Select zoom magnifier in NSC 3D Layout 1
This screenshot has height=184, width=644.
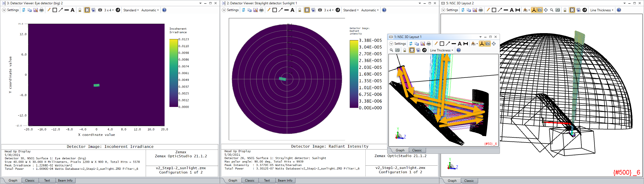(391, 50)
